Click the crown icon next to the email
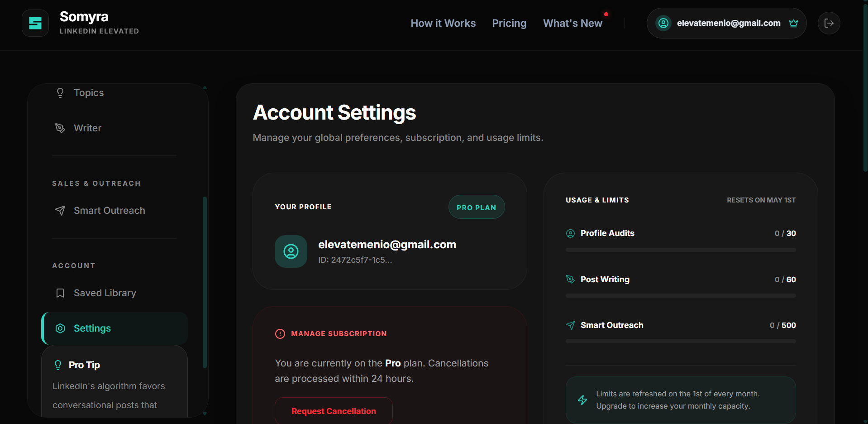This screenshot has height=424, width=868. [793, 23]
